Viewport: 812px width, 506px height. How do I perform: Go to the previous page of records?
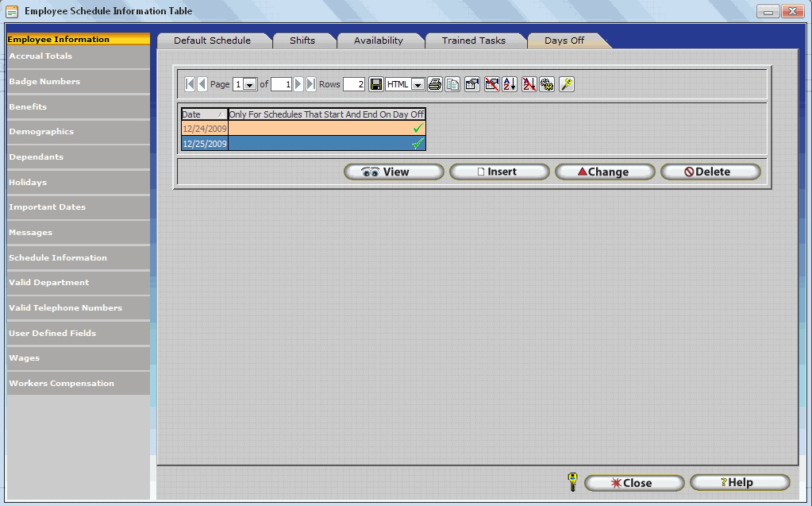point(202,84)
